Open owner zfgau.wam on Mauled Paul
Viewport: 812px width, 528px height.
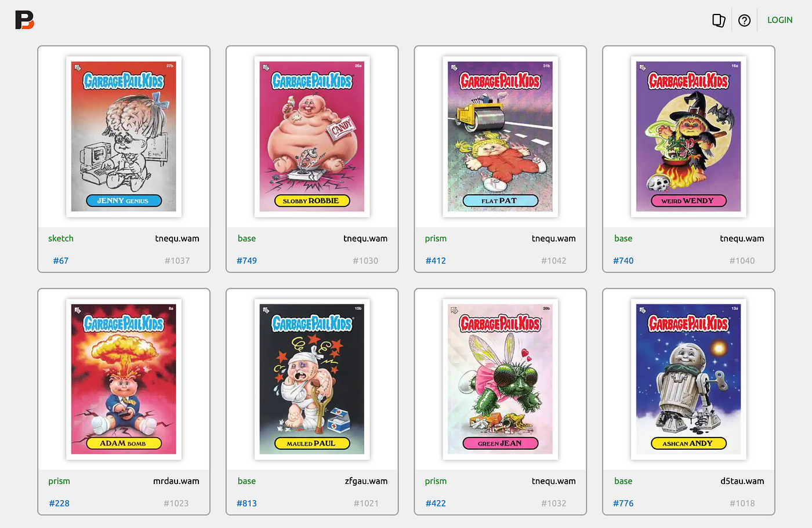click(x=366, y=481)
